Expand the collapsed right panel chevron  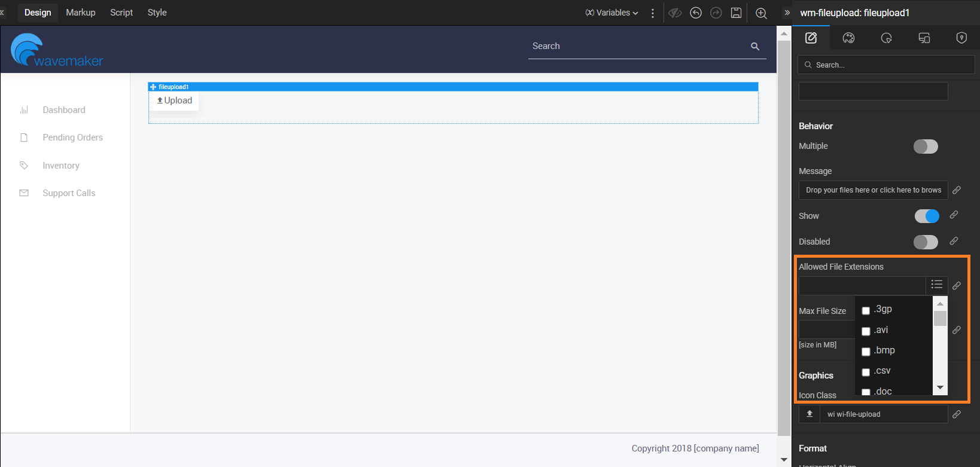(787, 13)
